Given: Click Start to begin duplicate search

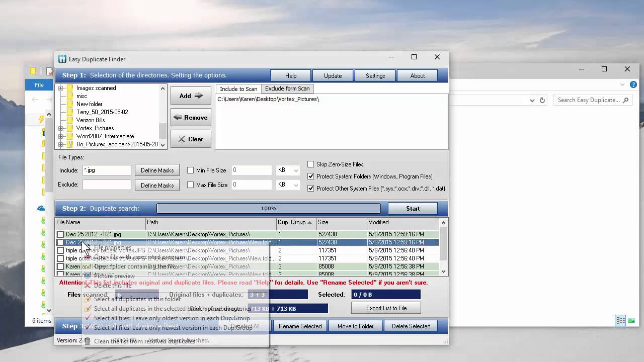Looking at the screenshot, I should click(413, 209).
